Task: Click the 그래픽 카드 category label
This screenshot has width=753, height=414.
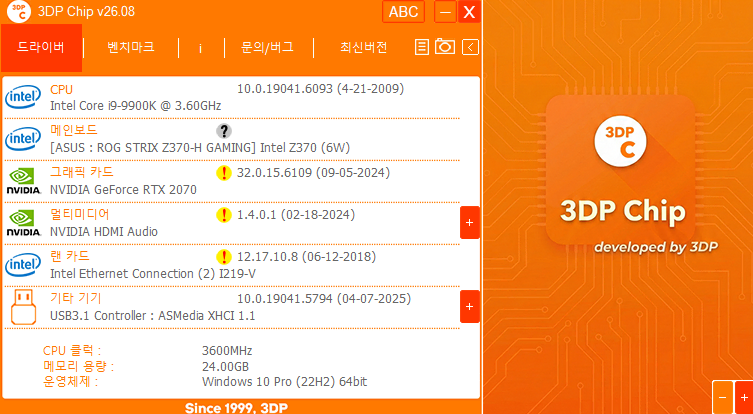Action: (82, 172)
